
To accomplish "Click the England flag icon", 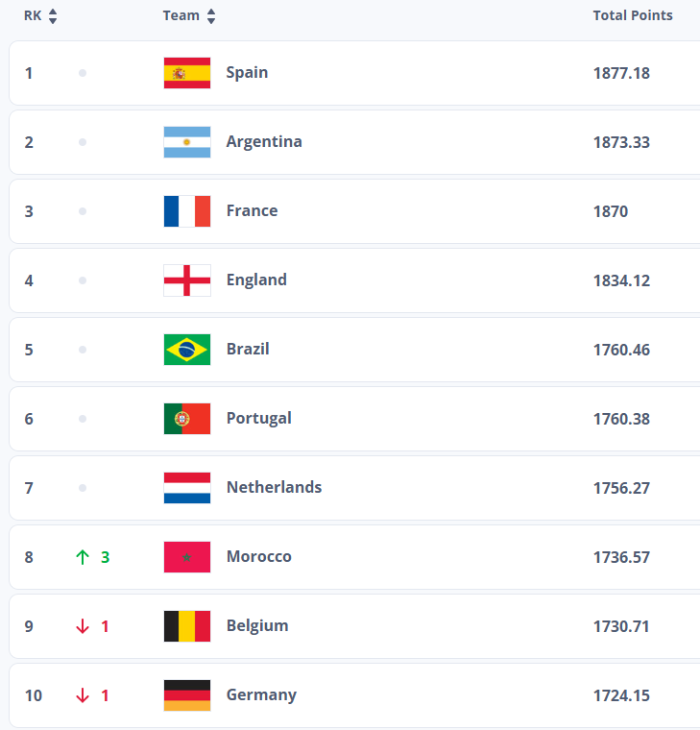I will pos(187,280).
